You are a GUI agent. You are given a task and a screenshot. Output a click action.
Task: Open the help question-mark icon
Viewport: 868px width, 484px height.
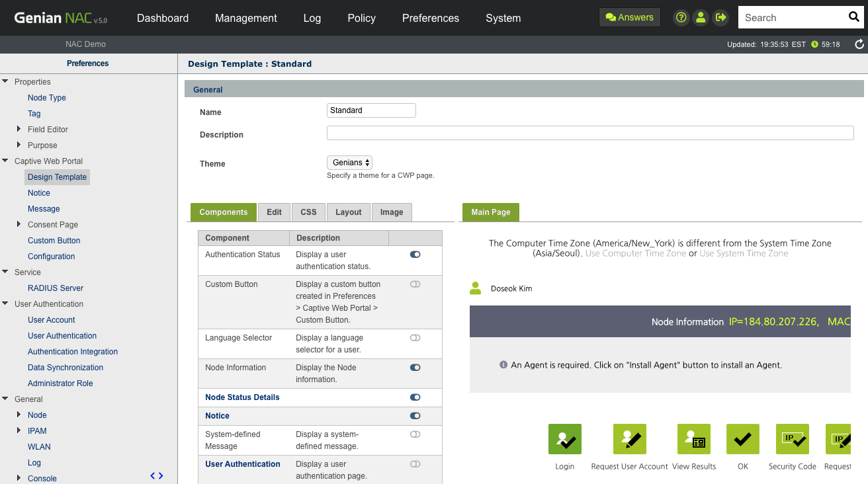click(681, 17)
